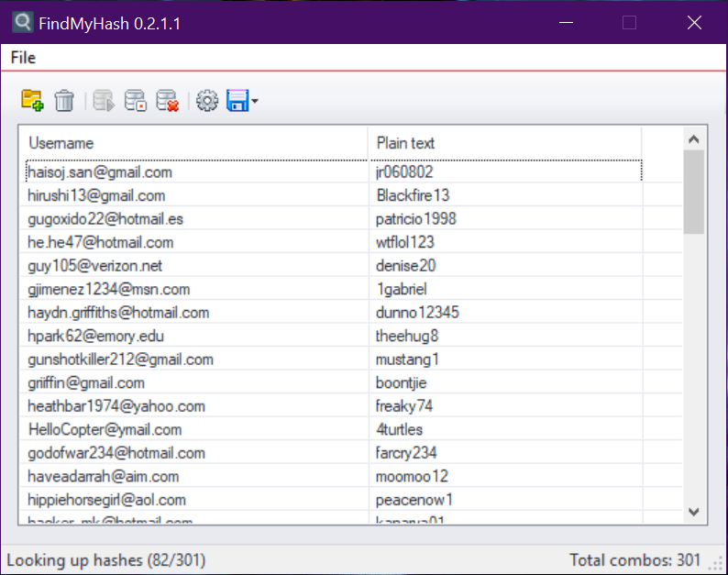The width and height of the screenshot is (728, 575).
Task: Click the blue floppy disk save icon
Action: click(237, 101)
